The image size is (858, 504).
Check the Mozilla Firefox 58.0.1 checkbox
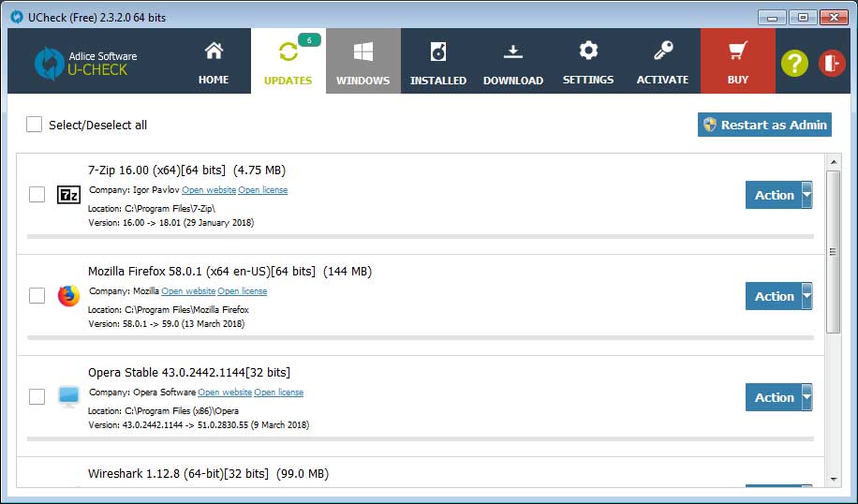coord(37,295)
